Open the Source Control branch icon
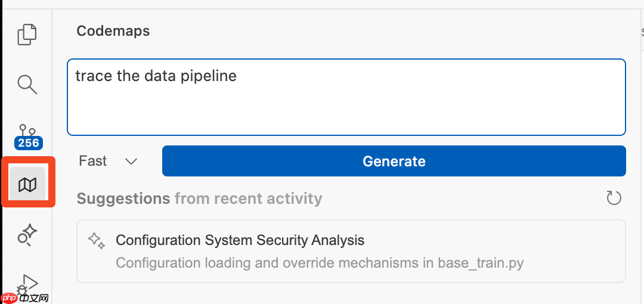Screen dimensions: 644x304 pyautogui.click(x=27, y=131)
